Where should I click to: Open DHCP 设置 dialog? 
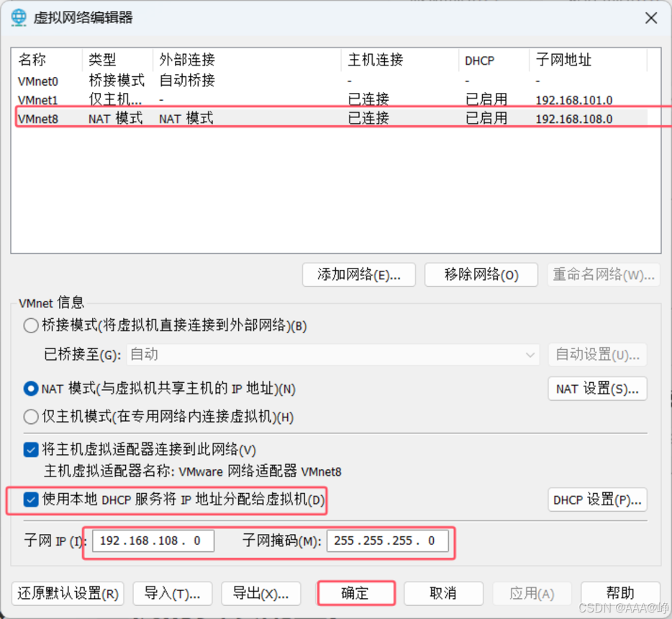coord(597,500)
